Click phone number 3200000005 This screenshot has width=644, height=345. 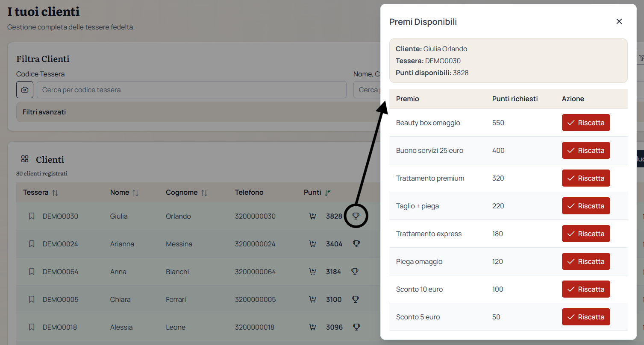click(x=255, y=299)
